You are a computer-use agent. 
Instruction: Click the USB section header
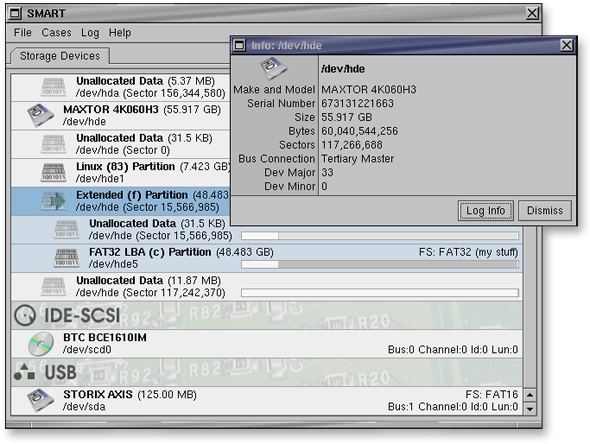pyautogui.click(x=266, y=372)
